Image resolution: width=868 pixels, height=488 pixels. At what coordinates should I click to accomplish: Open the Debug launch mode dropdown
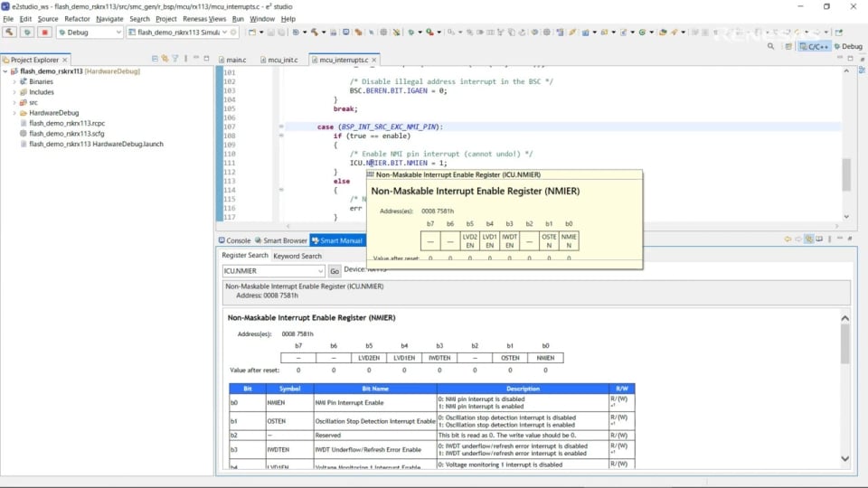[x=118, y=33]
